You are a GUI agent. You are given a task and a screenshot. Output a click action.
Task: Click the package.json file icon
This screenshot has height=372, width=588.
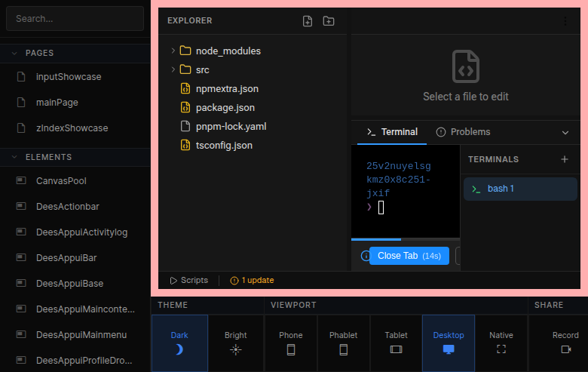point(185,108)
